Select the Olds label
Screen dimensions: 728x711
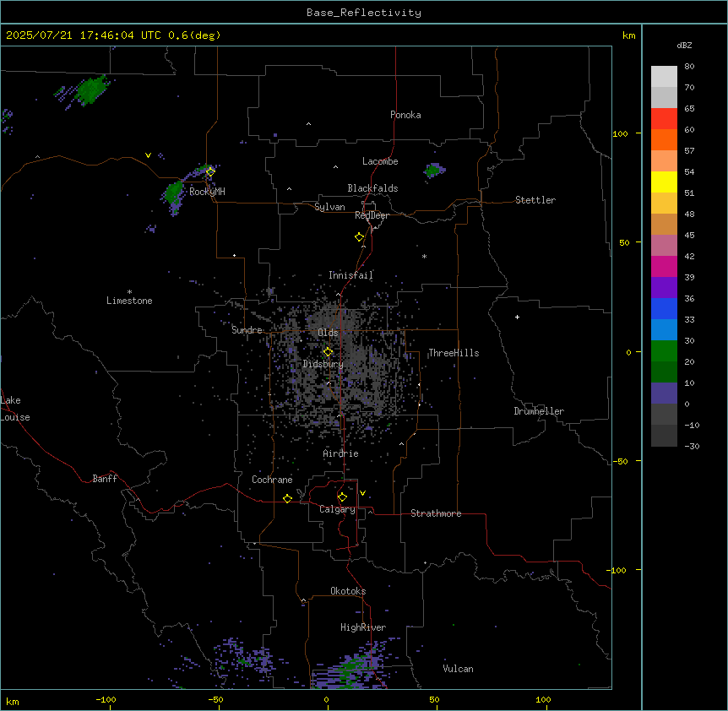point(328,333)
